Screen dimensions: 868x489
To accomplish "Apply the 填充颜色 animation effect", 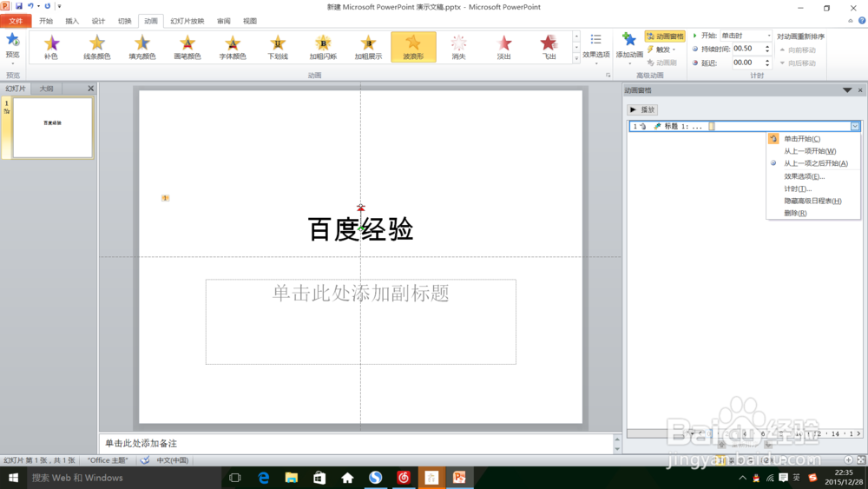I will (142, 47).
